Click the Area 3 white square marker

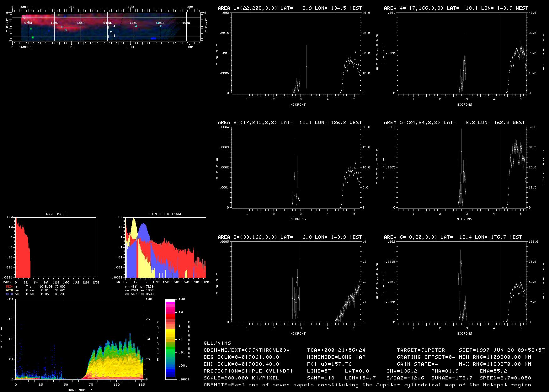[111, 32]
